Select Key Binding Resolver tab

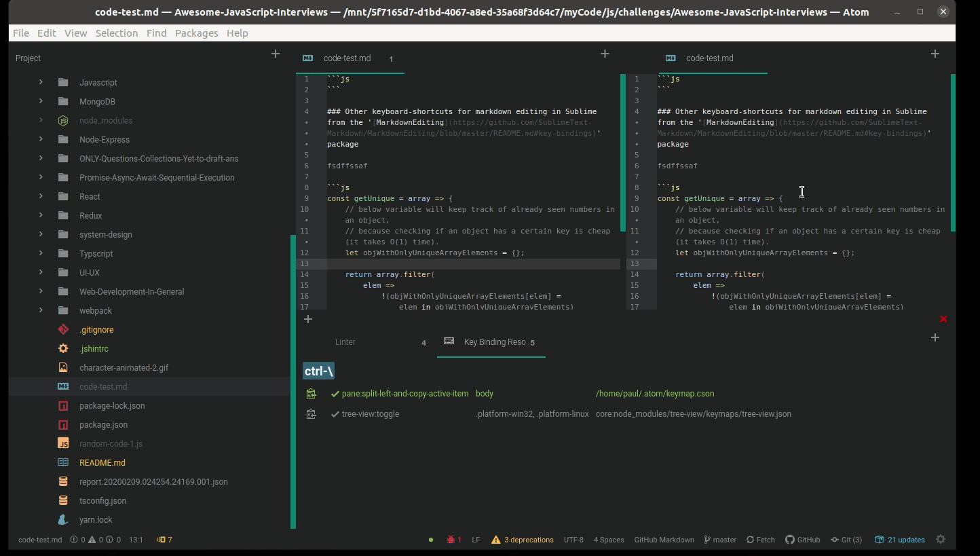click(x=491, y=342)
